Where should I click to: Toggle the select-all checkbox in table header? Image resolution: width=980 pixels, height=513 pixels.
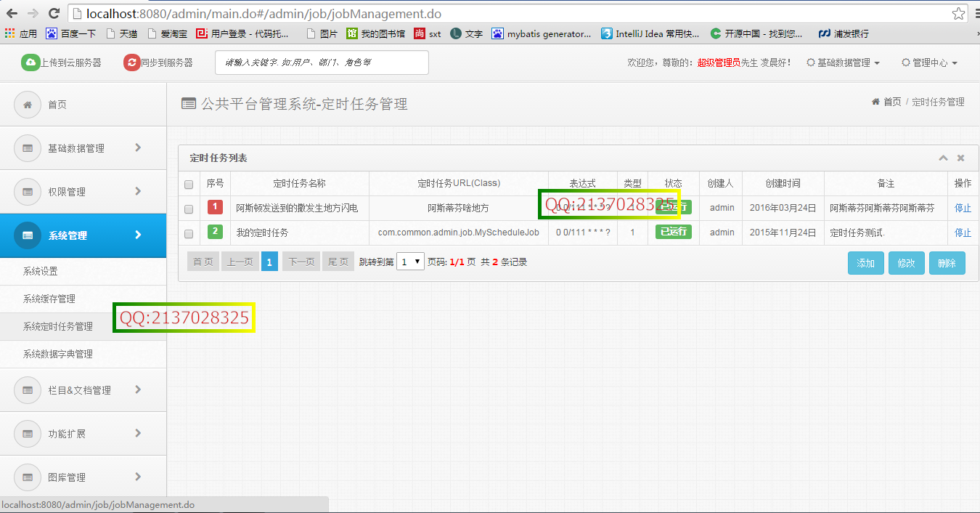(x=189, y=183)
